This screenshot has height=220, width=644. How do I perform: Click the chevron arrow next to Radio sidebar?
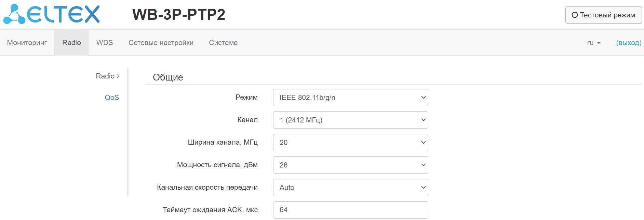[118, 76]
